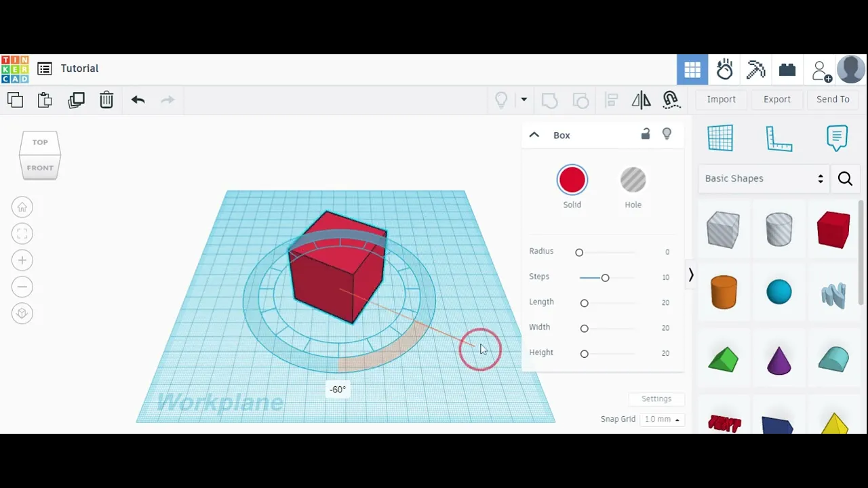Set the shape to Hole
The width and height of the screenshot is (868, 488).
(633, 180)
